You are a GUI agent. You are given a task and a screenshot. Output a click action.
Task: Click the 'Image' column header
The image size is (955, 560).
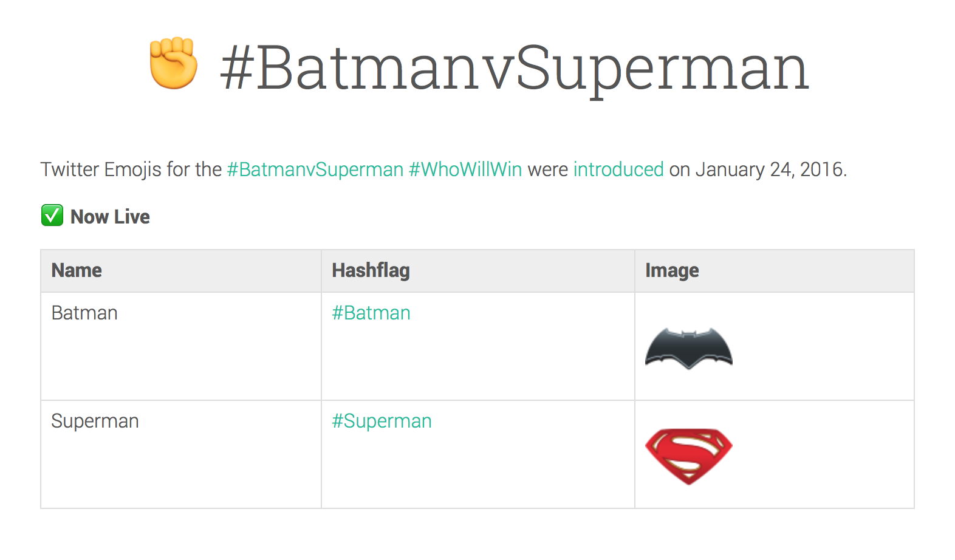672,270
